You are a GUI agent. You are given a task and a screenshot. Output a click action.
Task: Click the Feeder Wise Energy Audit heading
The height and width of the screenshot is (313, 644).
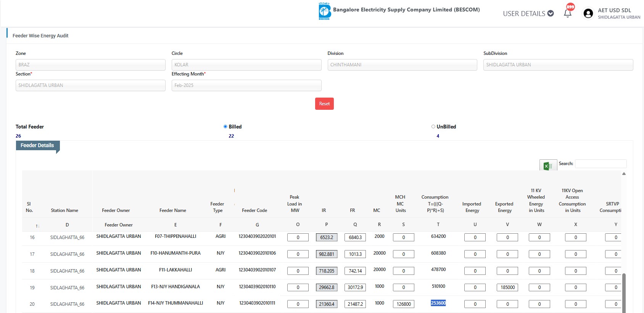point(40,36)
